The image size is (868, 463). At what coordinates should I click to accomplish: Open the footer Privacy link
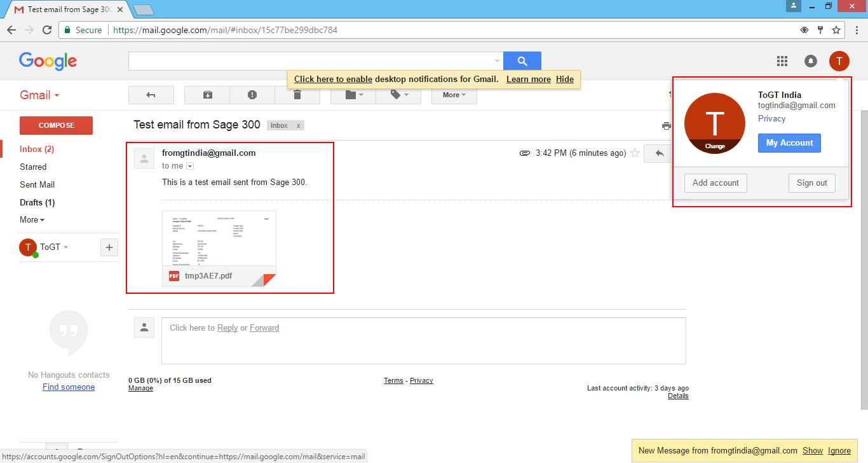[x=421, y=380]
